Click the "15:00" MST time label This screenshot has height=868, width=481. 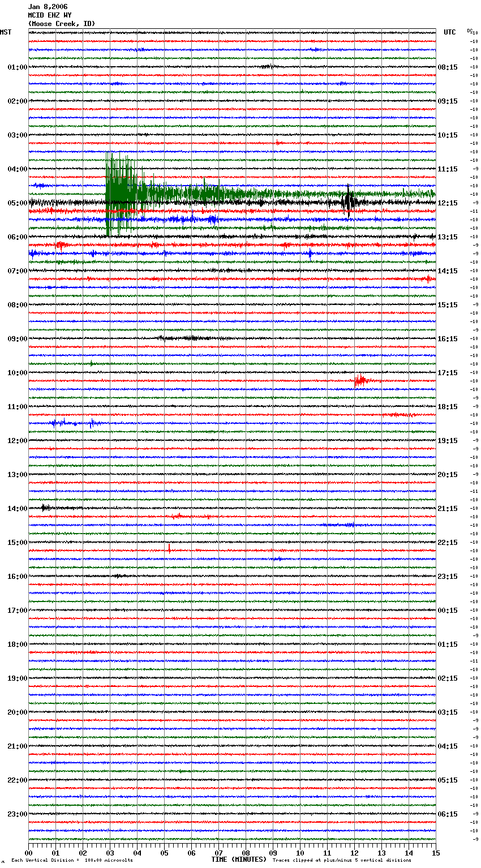(18, 543)
